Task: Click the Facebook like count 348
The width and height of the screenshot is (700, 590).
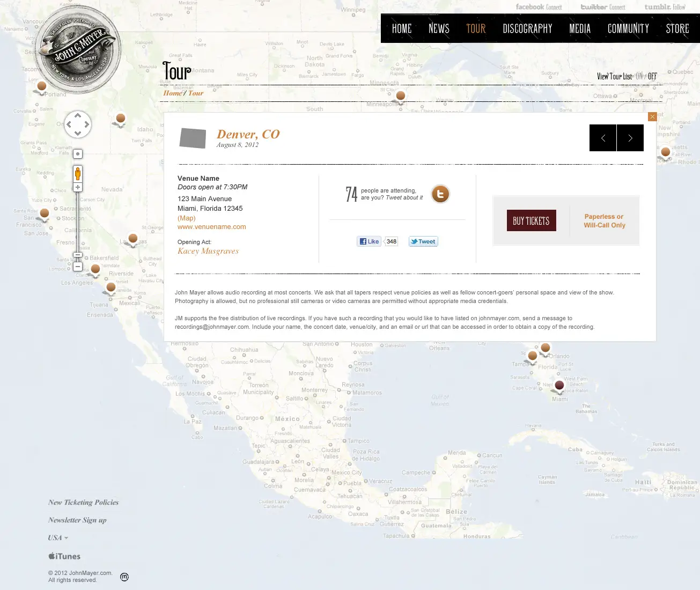Action: (392, 241)
